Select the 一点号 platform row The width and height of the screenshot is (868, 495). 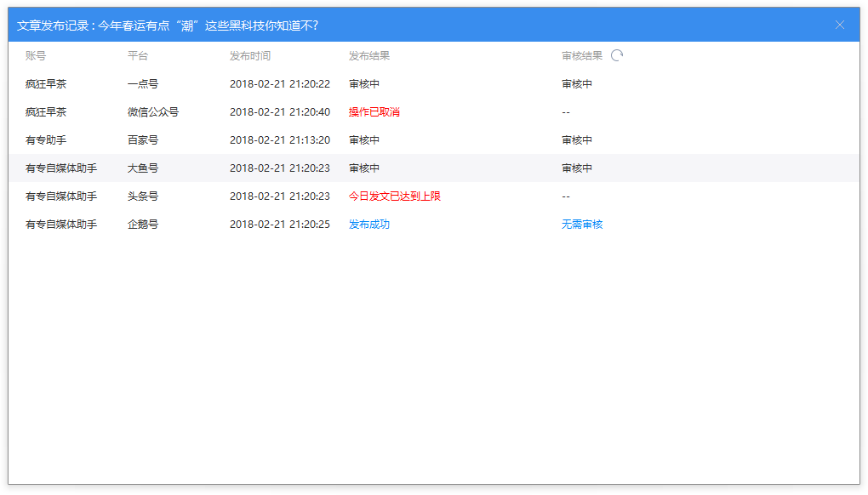click(143, 84)
